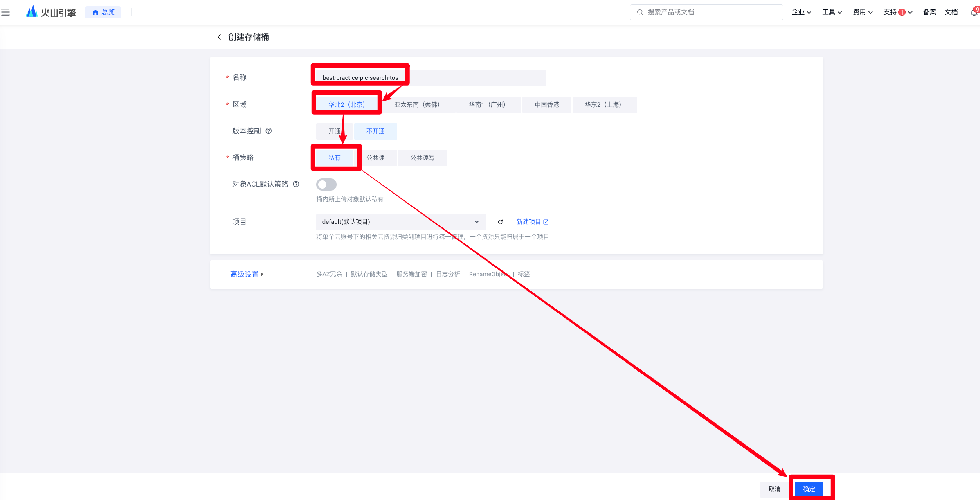The image size is (980, 500).
Task: Select region 华南1（广州）
Action: tap(488, 105)
